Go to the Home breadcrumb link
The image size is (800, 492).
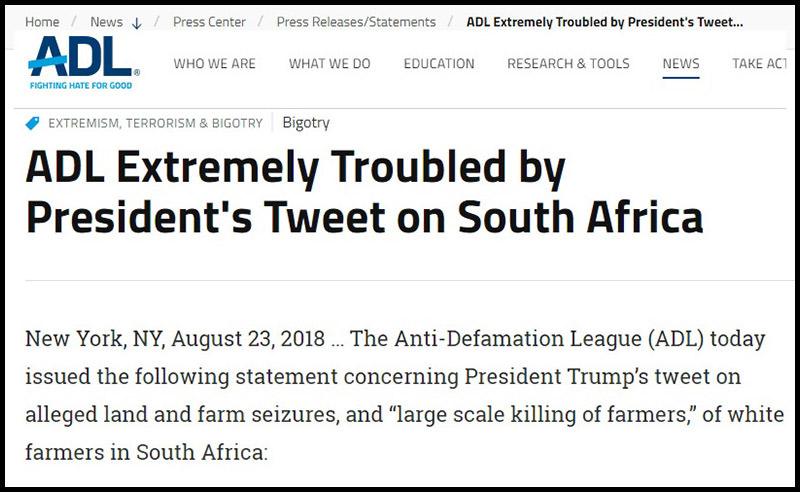coord(42,22)
